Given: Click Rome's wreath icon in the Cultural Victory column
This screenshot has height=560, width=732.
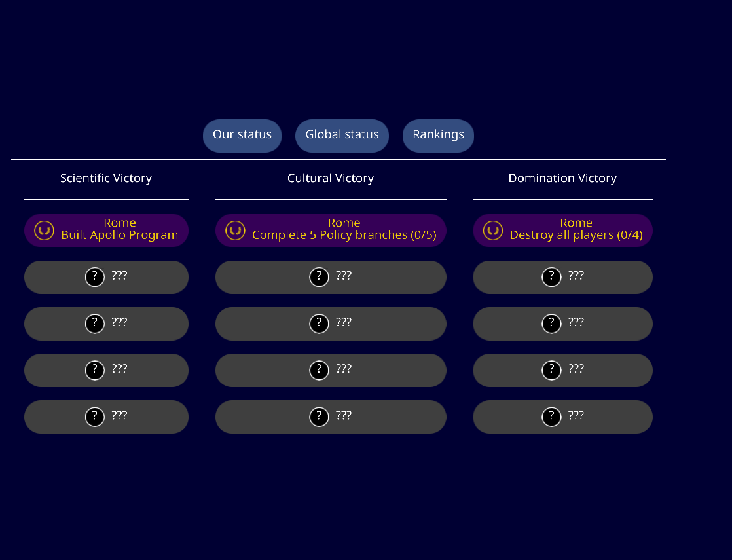Looking at the screenshot, I should pos(235,231).
